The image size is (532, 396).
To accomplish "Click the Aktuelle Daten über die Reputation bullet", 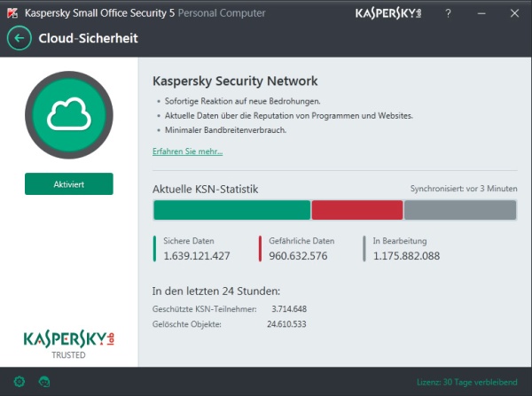I will pyautogui.click(x=289, y=116).
